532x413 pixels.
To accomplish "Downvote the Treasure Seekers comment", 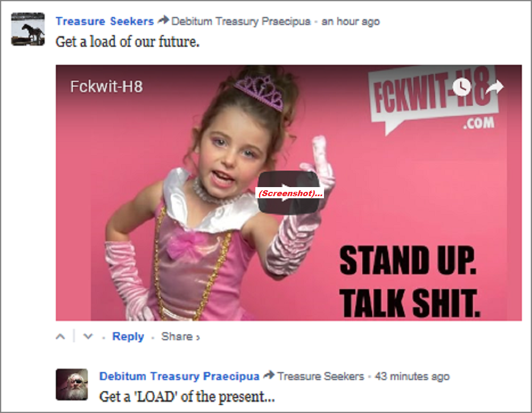I will click(88, 336).
